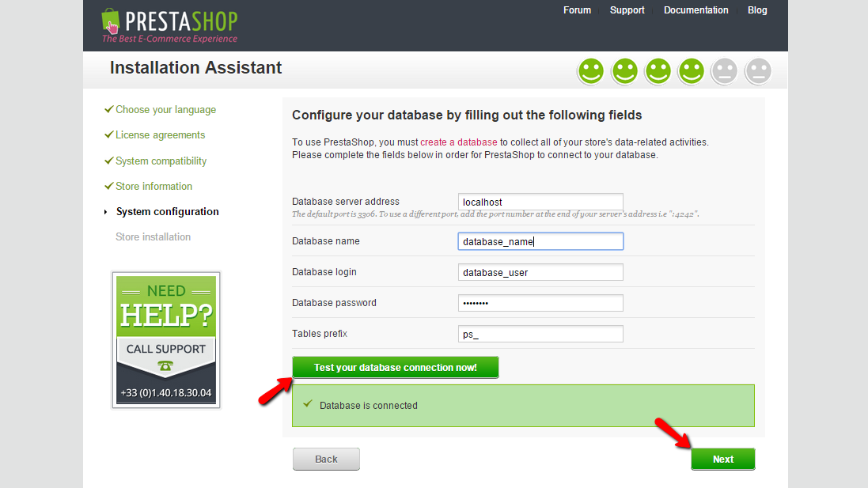Click the fourth green smiley progress icon
Image resolution: width=868 pixels, height=488 pixels.
pyautogui.click(x=691, y=71)
